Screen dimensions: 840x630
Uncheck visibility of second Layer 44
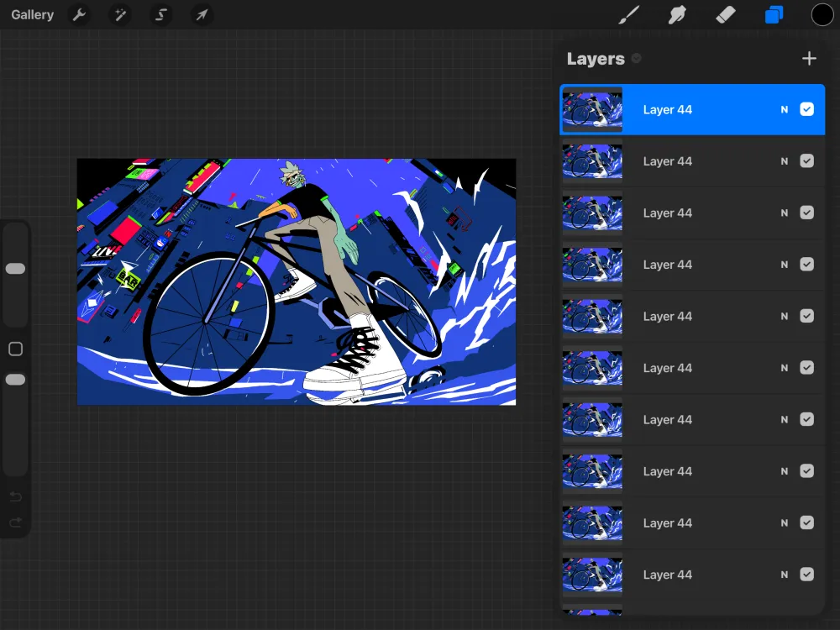[806, 160]
